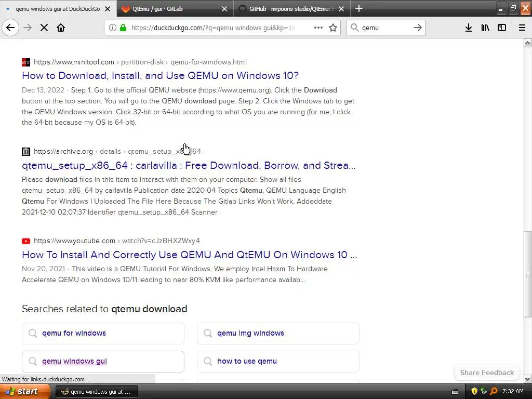This screenshot has height=399, width=532.
Task: Stop loading the page
Action: coord(44,28)
